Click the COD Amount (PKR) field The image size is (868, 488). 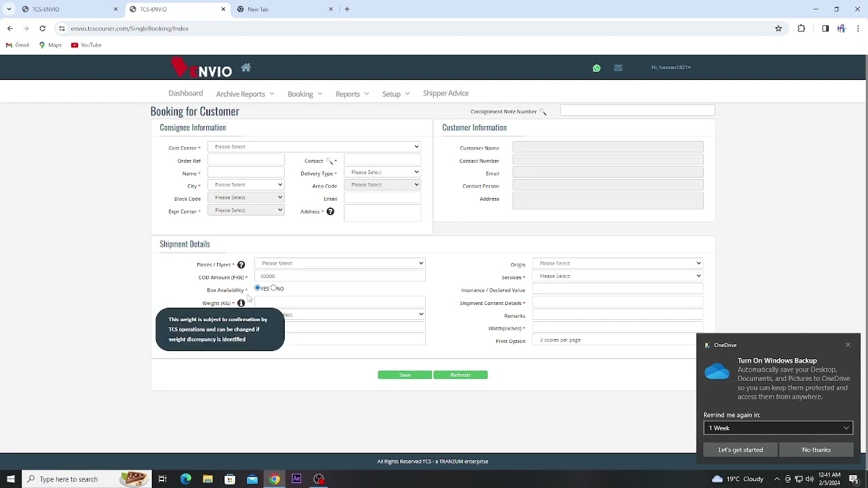pos(340,276)
